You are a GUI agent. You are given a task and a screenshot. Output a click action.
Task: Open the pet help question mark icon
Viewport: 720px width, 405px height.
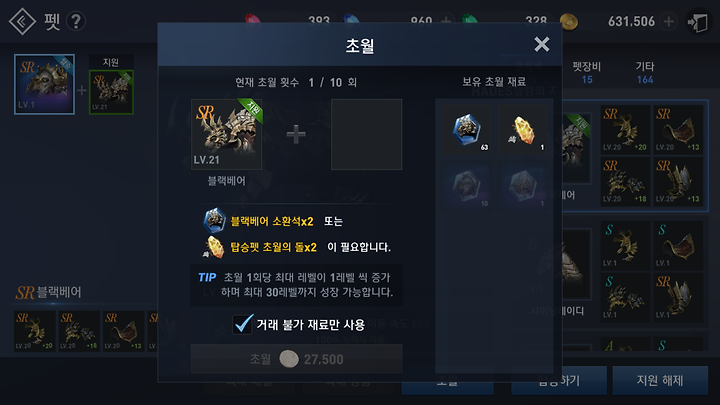[x=76, y=21]
